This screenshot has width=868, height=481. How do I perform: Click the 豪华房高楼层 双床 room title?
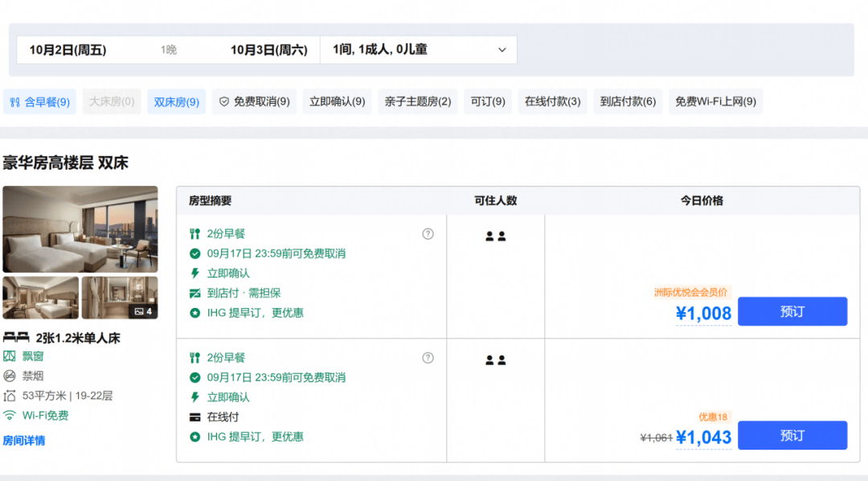click(65, 163)
